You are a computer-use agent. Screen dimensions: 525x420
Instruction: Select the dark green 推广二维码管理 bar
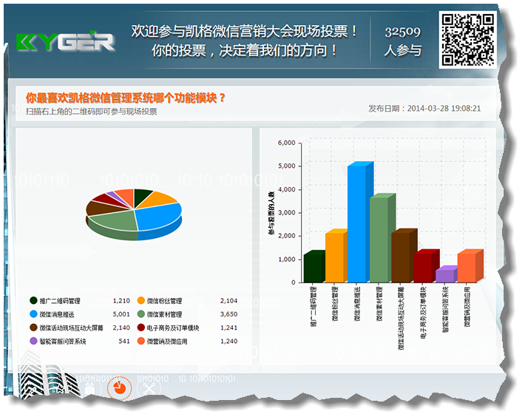click(313, 268)
